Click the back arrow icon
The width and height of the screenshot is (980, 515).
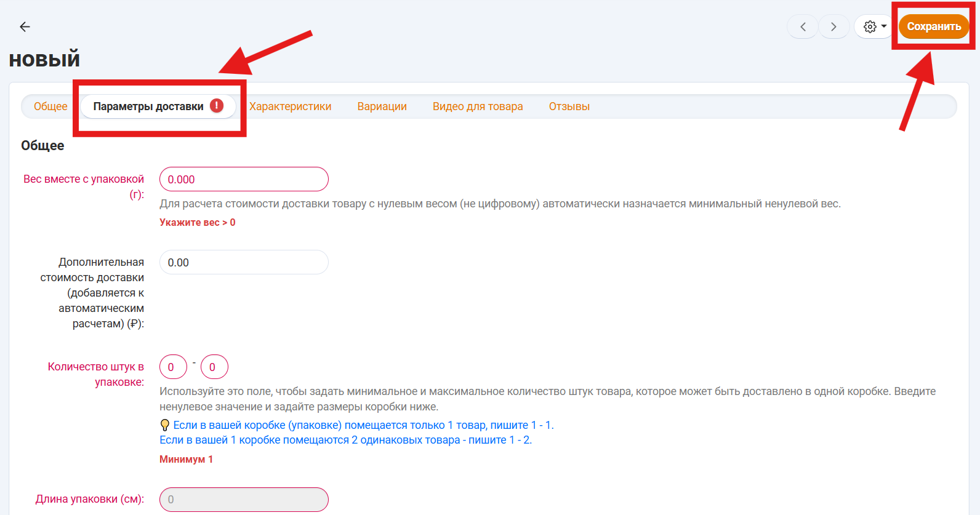point(25,26)
